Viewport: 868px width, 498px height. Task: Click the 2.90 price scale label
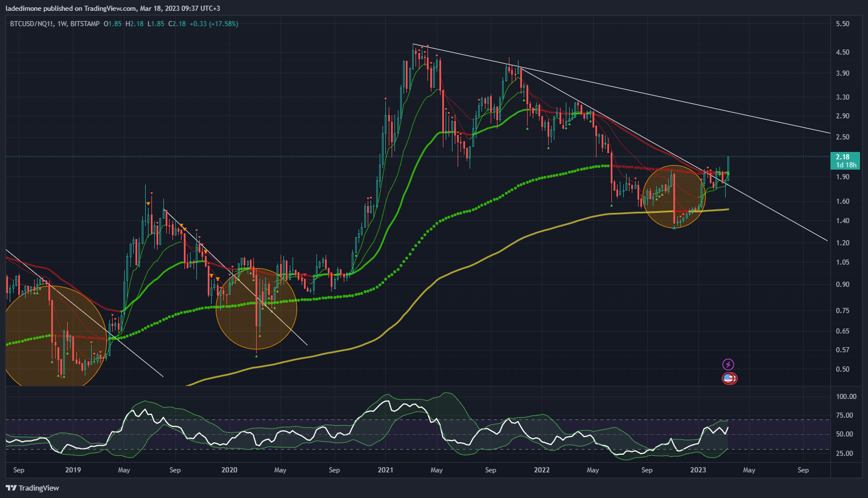click(842, 116)
